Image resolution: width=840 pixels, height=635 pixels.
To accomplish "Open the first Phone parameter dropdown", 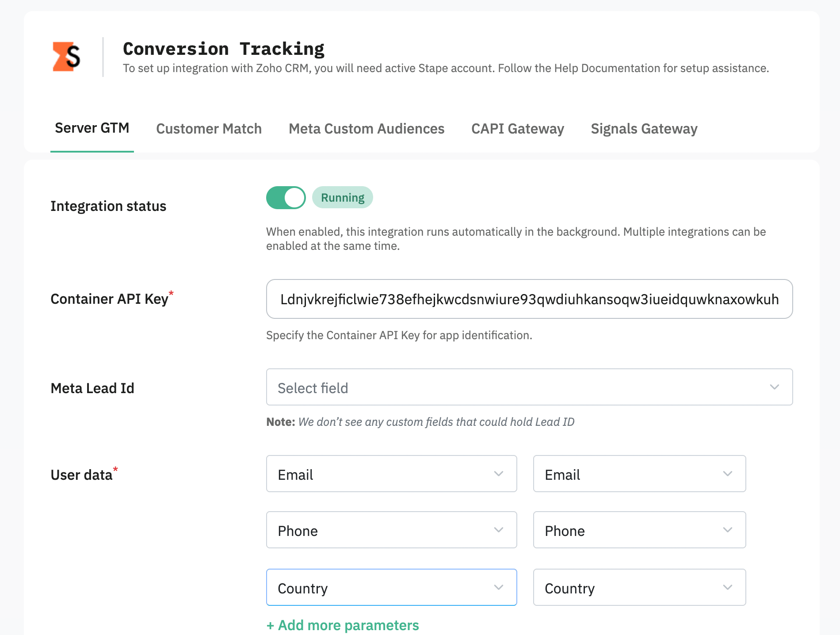I will (x=391, y=530).
